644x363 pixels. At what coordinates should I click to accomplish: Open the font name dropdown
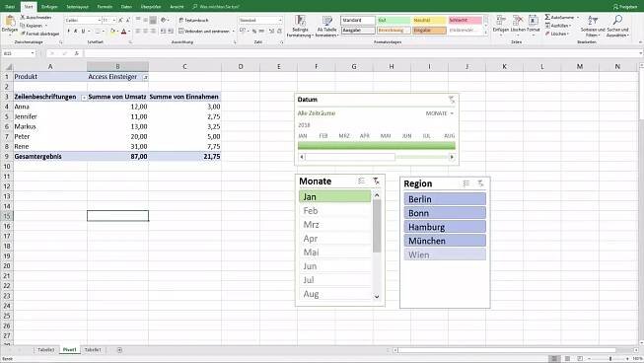(x=99, y=20)
